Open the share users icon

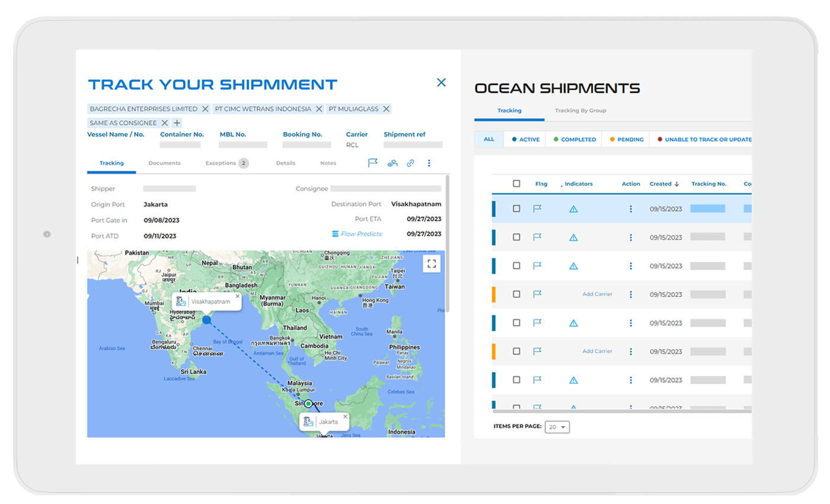click(392, 163)
